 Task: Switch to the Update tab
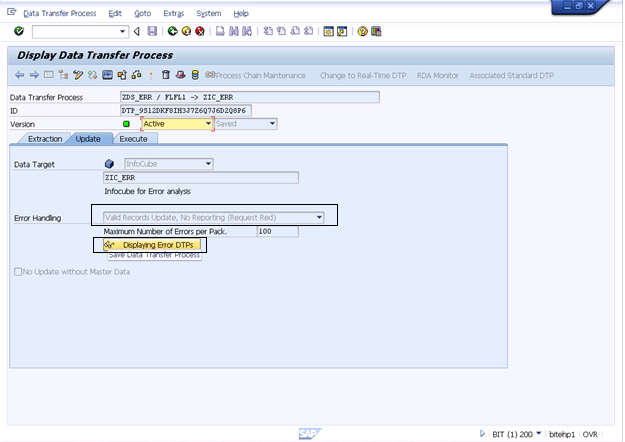88,139
